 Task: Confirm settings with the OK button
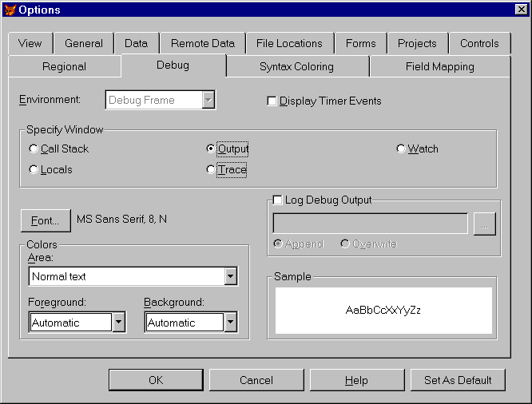(156, 380)
